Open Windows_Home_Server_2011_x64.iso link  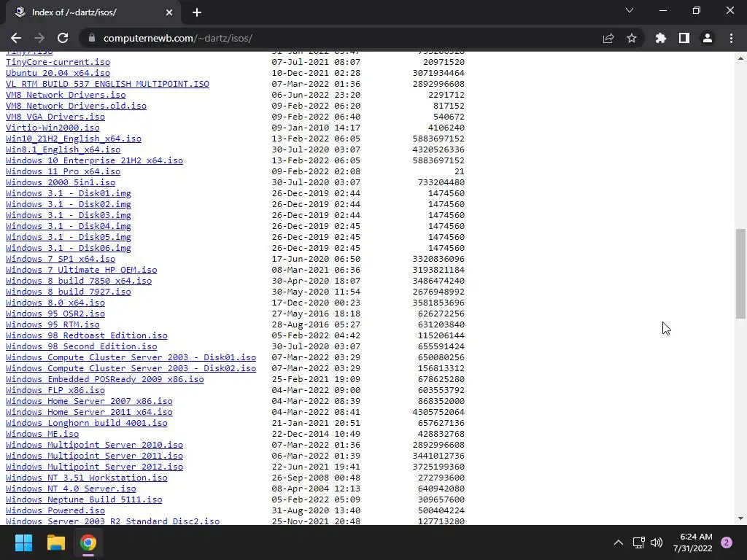(x=89, y=413)
